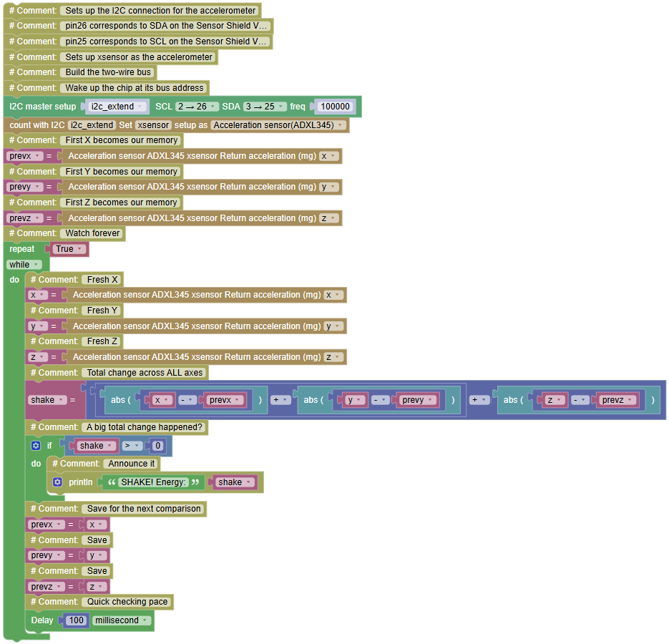Edit the 'pin26 corresponds to SDA' comment
This screenshot has height=644, width=669.
click(x=165, y=26)
